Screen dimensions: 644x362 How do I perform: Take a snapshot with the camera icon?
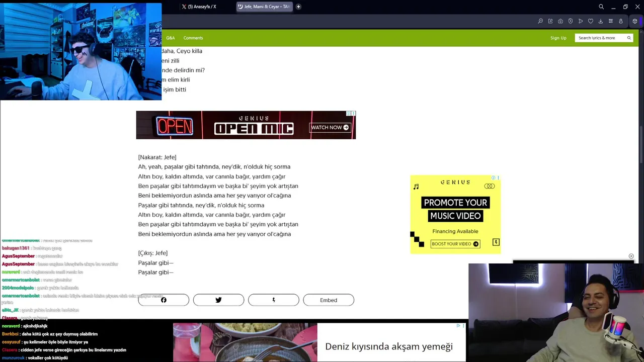[560, 21]
